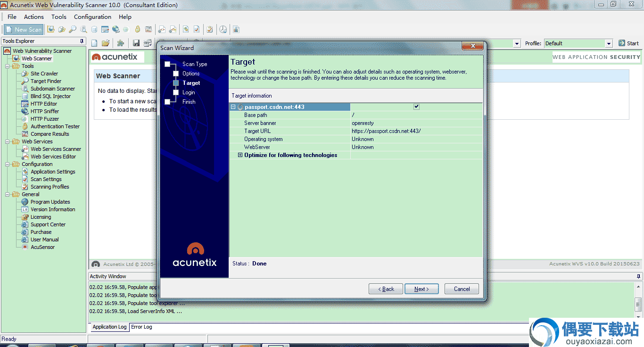Screen dimensions: 644x347
Task: Click the New Scan toolbar button
Action: [24, 29]
